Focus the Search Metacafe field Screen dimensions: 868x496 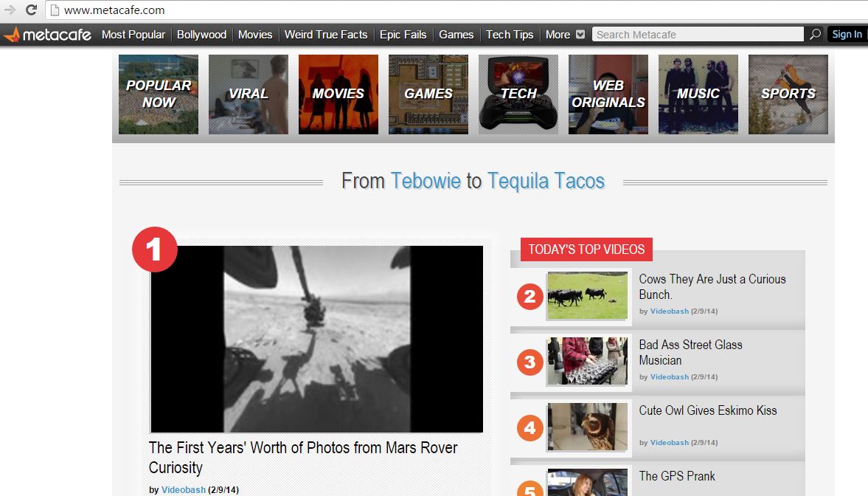point(698,35)
